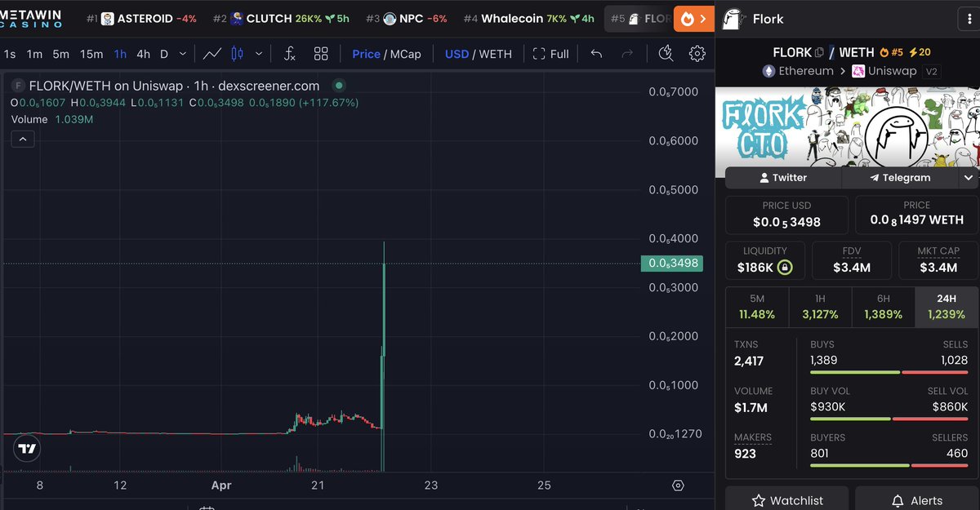
Task: Open the Telegram link button
Action: (900, 177)
